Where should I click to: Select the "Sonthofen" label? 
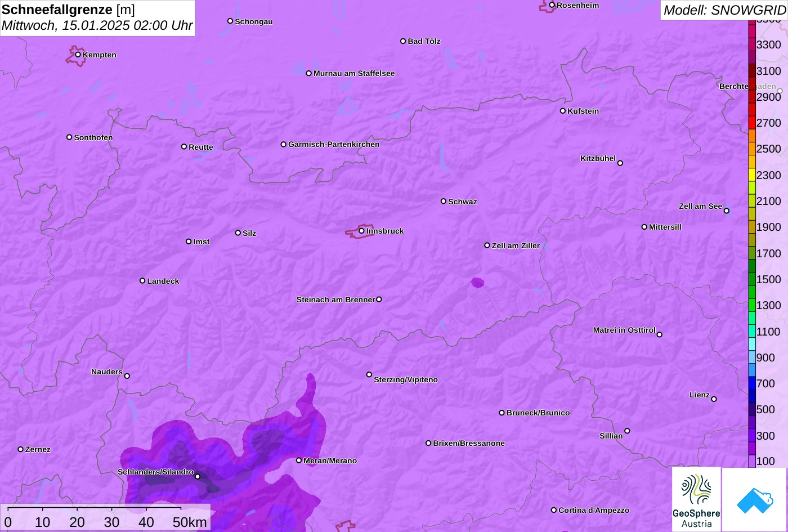pyautogui.click(x=93, y=137)
